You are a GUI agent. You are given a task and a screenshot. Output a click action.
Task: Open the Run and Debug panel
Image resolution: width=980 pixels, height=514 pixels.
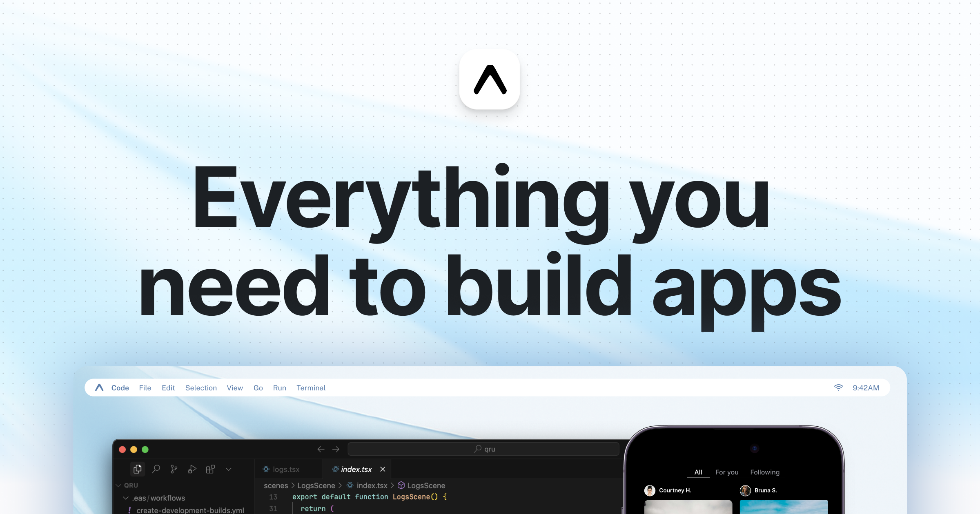pyautogui.click(x=192, y=469)
